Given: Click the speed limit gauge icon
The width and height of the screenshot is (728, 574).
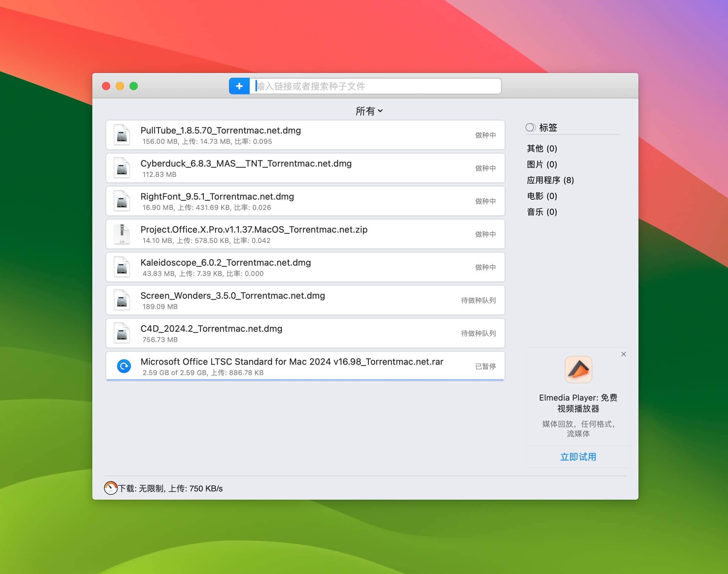Looking at the screenshot, I should 111,488.
